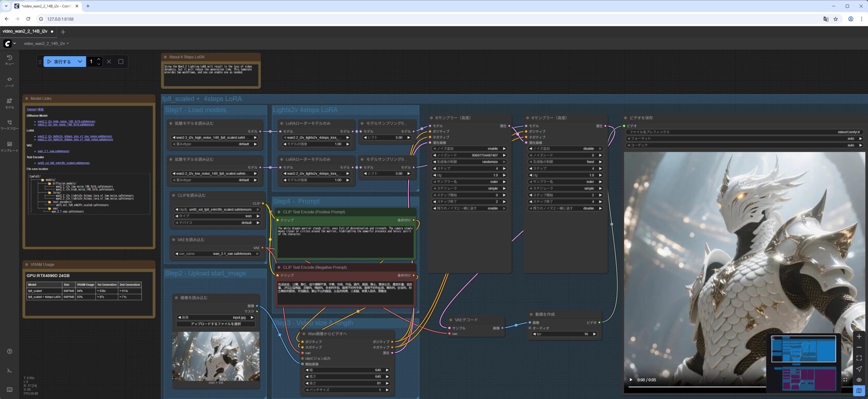Image resolution: width=868 pixels, height=399 pixels.
Task: Open the low_noise diffusion model name dropdown
Action: tap(215, 173)
